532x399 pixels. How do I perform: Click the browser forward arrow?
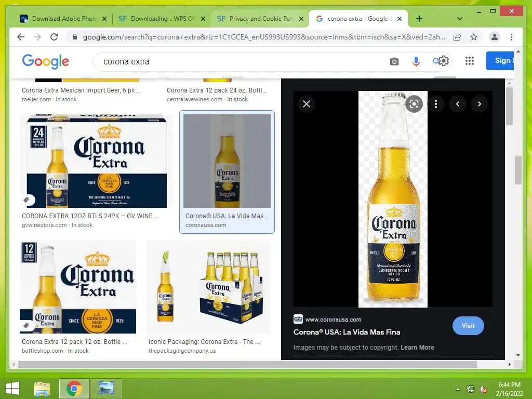point(37,37)
